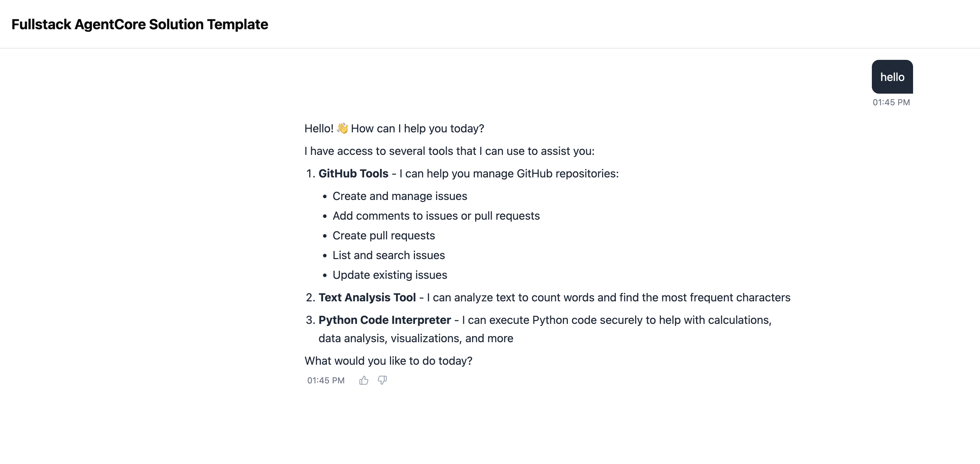
Task: Click the timestamp beside the feedback icons
Action: [325, 380]
